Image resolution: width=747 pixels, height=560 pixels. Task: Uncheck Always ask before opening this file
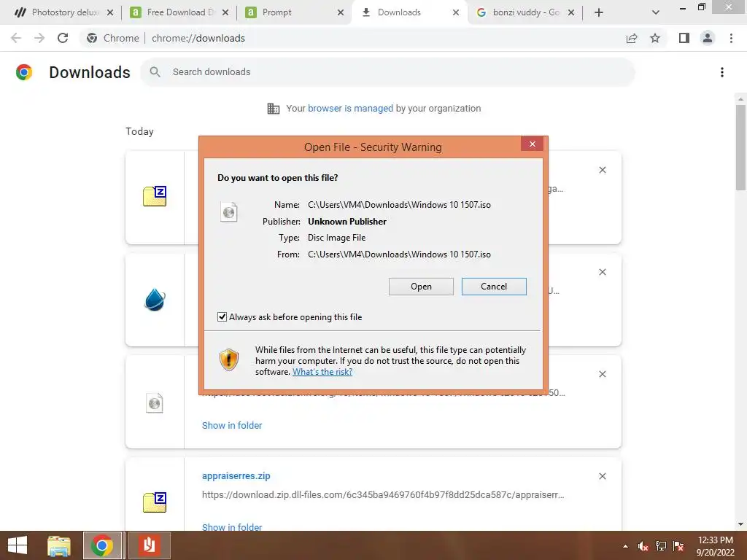click(x=222, y=316)
